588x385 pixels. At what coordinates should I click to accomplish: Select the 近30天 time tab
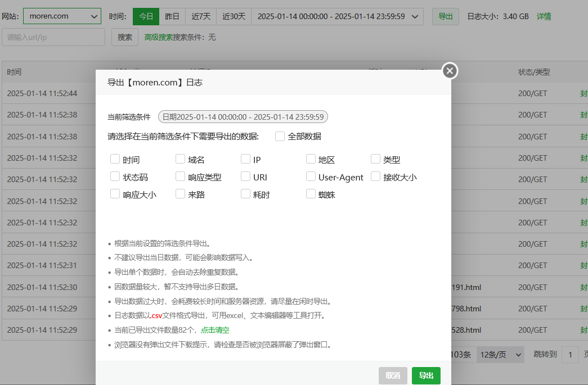pos(234,16)
